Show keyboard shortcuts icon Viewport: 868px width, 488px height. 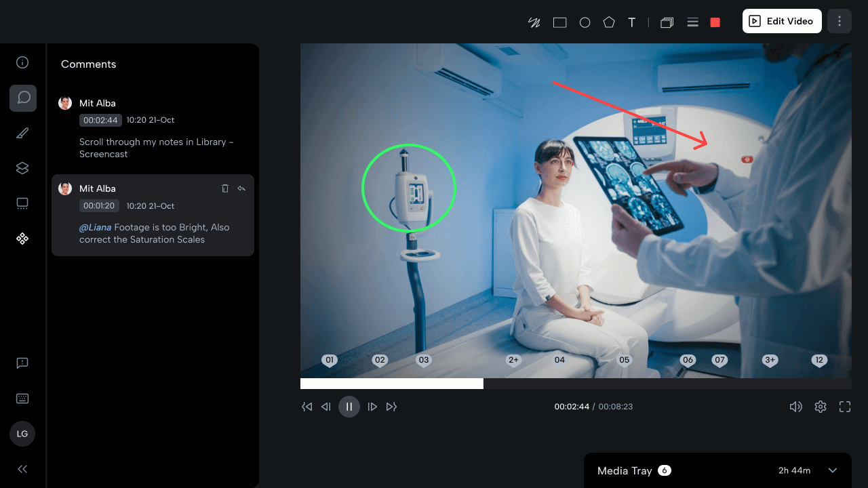pyautogui.click(x=22, y=399)
